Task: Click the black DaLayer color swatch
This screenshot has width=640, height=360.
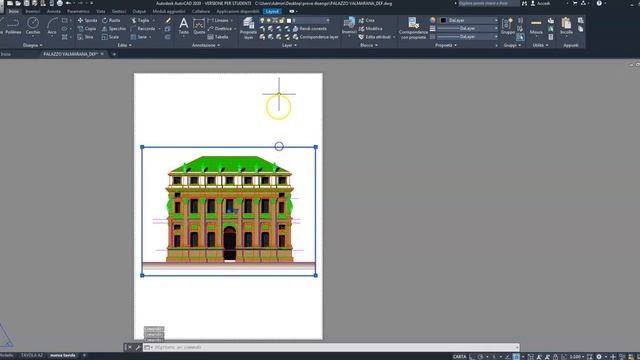Action: 443,20
